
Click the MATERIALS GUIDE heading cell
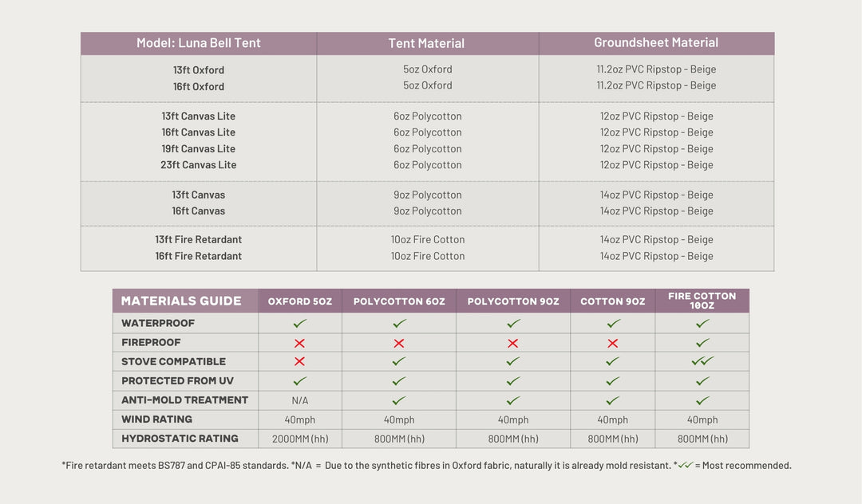(x=181, y=301)
